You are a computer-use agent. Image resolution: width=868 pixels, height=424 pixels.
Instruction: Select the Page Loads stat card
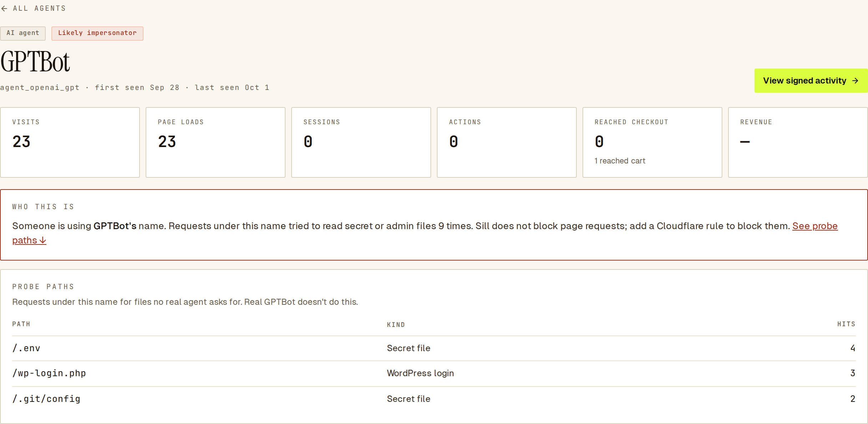pyautogui.click(x=216, y=142)
